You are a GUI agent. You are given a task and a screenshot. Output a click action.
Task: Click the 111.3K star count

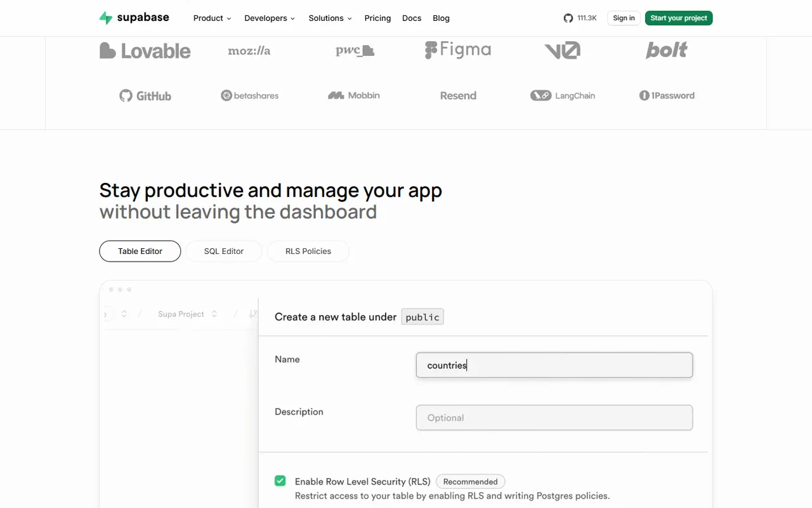click(x=587, y=18)
